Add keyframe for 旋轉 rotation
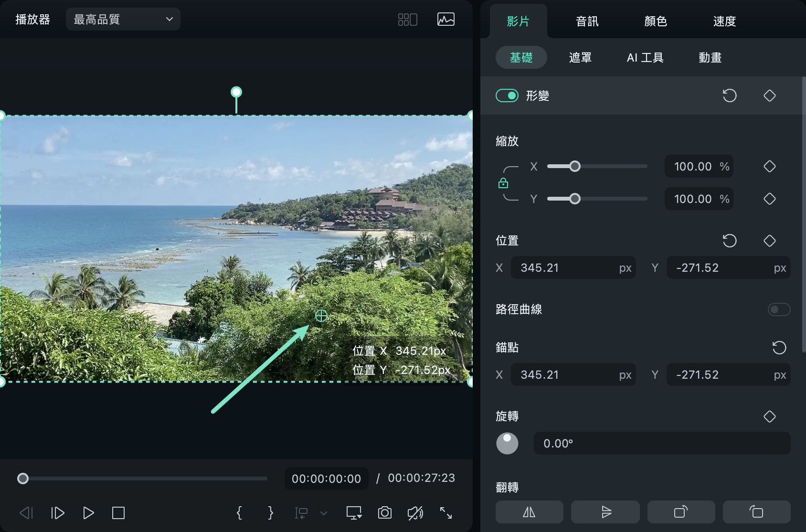The image size is (806, 532). click(x=769, y=416)
